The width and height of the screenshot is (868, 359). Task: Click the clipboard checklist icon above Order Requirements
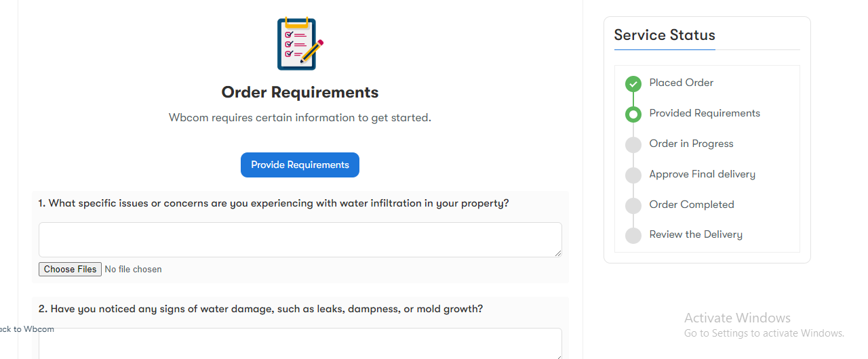(x=300, y=44)
